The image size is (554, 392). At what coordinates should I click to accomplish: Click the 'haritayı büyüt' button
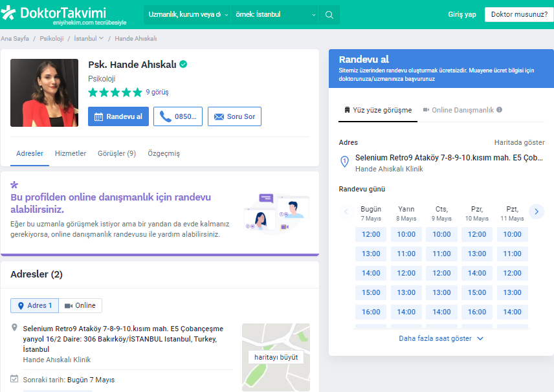tap(276, 357)
